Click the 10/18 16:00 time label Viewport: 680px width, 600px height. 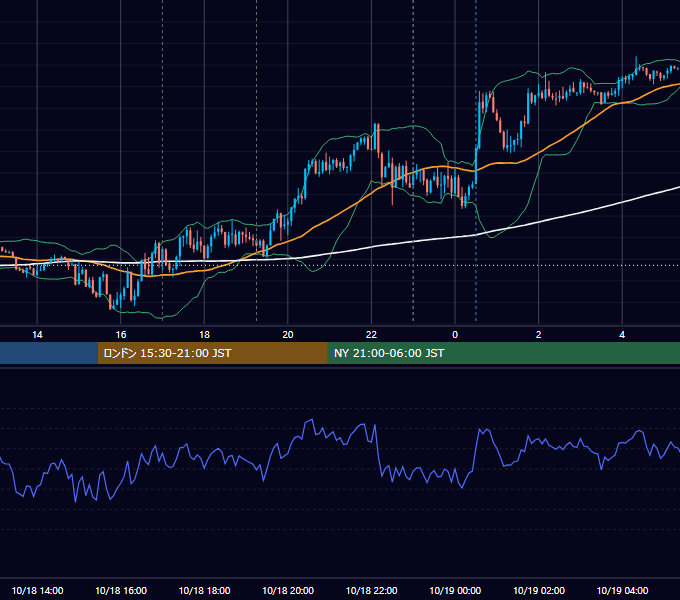(121, 590)
